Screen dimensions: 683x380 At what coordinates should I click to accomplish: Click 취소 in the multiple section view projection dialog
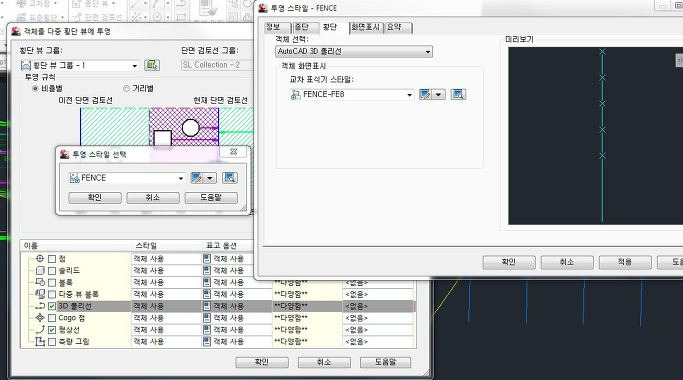click(324, 362)
